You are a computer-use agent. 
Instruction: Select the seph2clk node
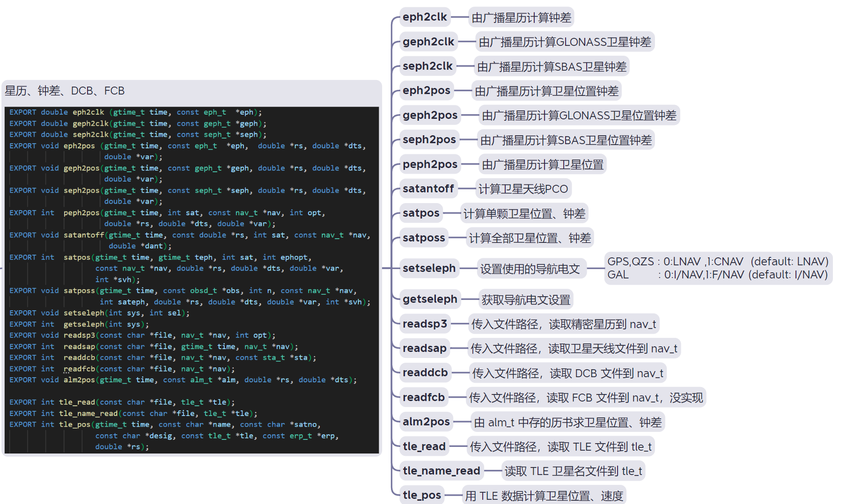tap(427, 66)
